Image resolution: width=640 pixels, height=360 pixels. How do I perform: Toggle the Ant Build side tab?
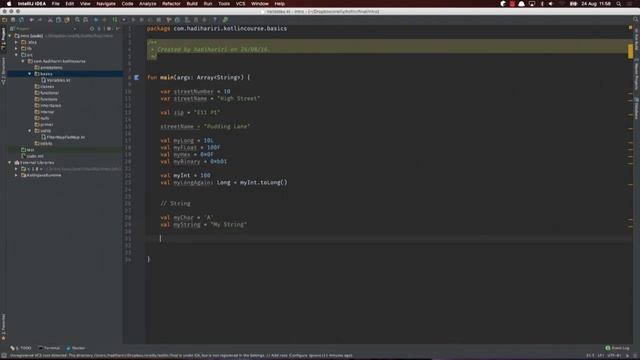(636, 40)
